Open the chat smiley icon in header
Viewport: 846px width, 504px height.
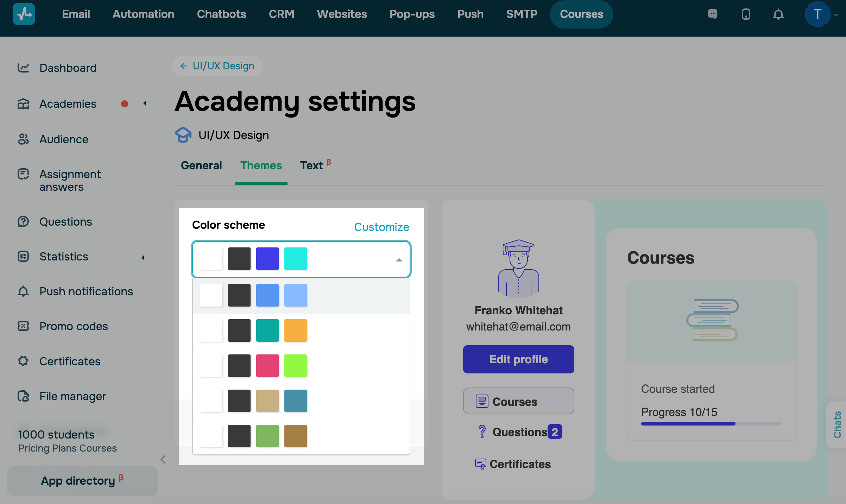click(x=713, y=14)
